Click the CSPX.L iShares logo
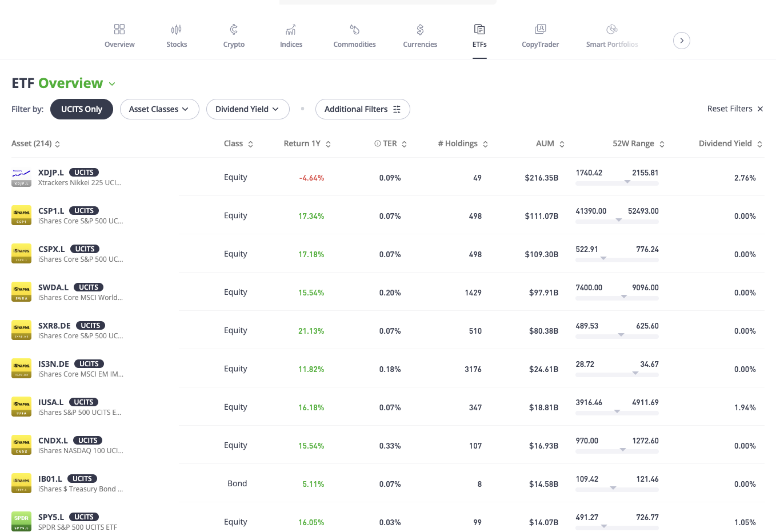 [x=21, y=254]
